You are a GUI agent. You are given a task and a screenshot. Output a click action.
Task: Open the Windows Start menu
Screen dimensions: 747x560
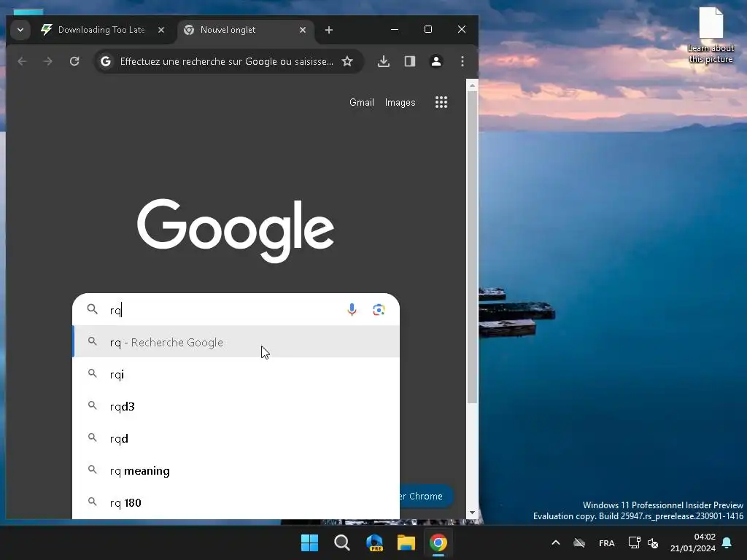(x=309, y=542)
